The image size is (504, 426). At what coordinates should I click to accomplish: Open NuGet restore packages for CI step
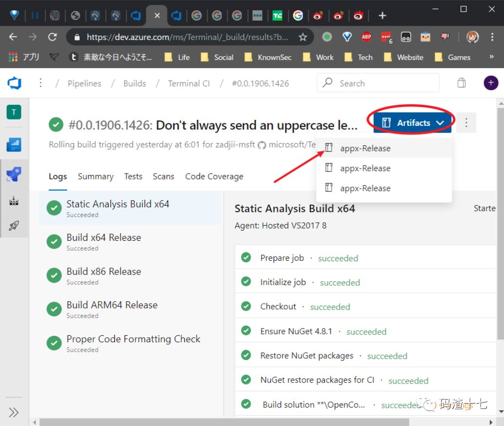click(x=365, y=380)
